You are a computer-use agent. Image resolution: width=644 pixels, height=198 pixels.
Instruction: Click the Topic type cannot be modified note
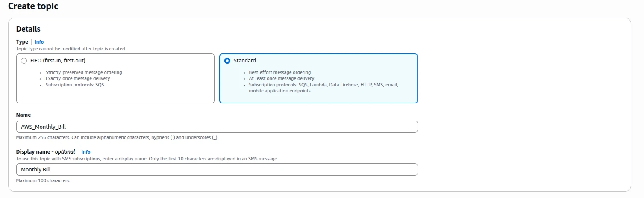pos(71,49)
